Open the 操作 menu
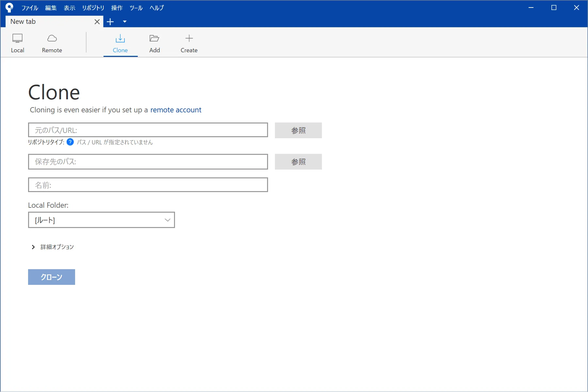Viewport: 588px width, 392px height. (117, 8)
